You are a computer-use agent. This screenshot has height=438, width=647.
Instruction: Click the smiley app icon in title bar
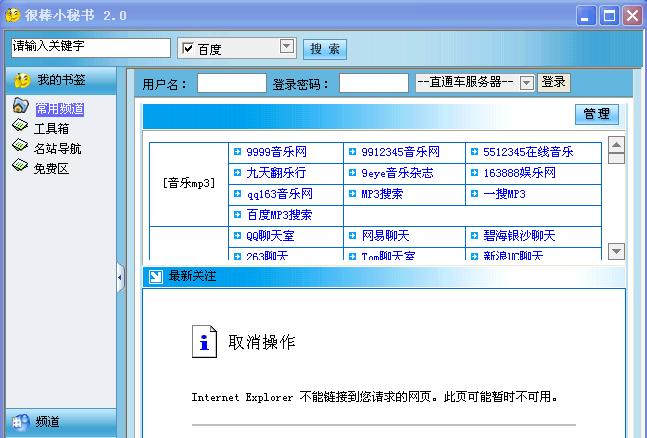pyautogui.click(x=12, y=15)
